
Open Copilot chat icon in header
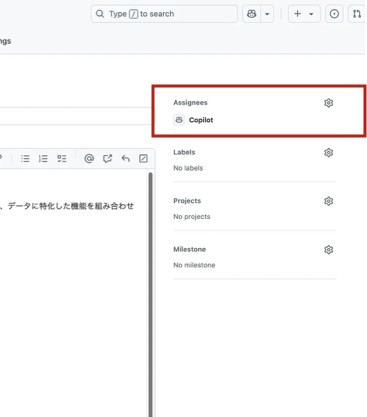click(252, 14)
